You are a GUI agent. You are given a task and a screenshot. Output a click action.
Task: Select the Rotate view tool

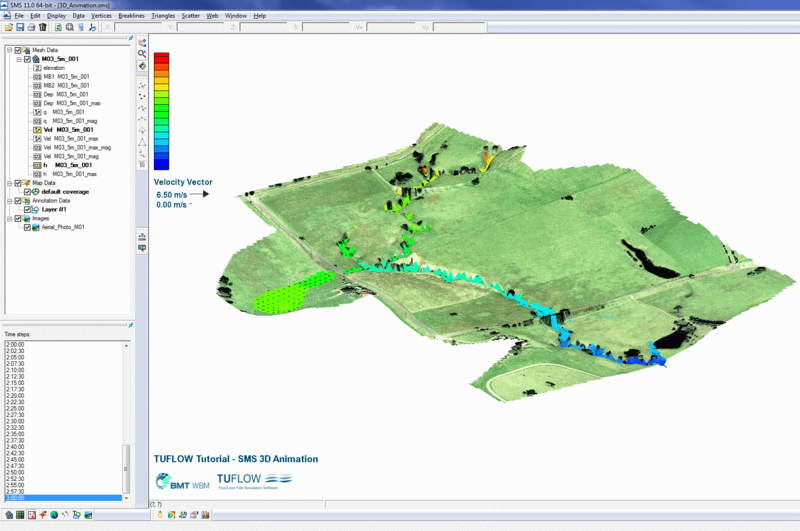[142, 66]
